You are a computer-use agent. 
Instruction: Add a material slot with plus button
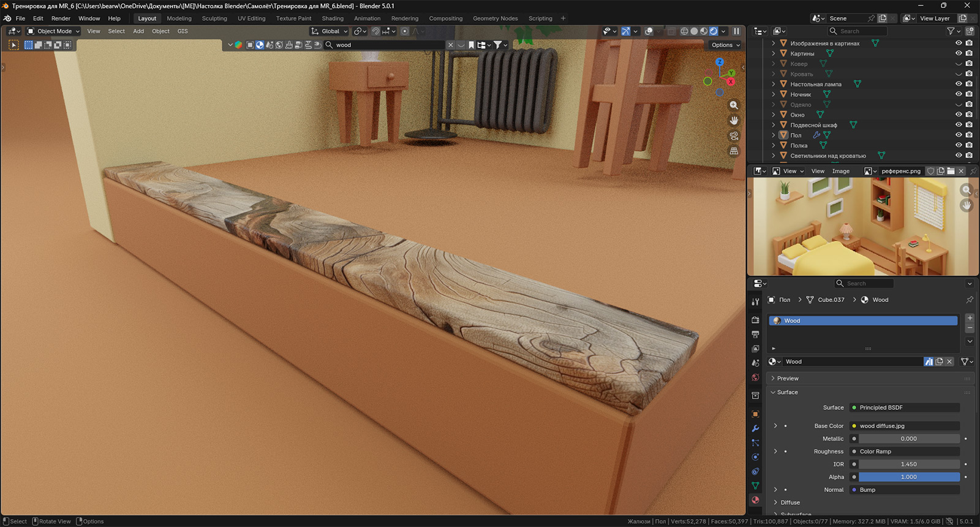[x=970, y=318]
